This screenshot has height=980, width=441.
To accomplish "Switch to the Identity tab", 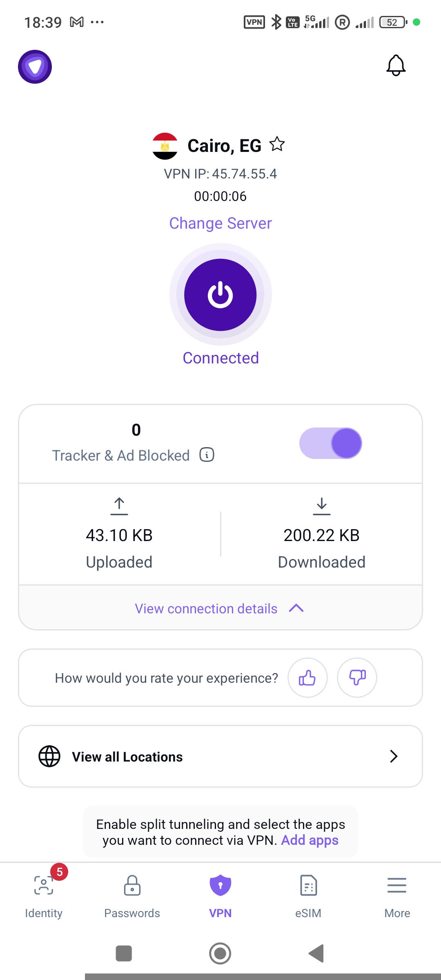I will [x=44, y=896].
